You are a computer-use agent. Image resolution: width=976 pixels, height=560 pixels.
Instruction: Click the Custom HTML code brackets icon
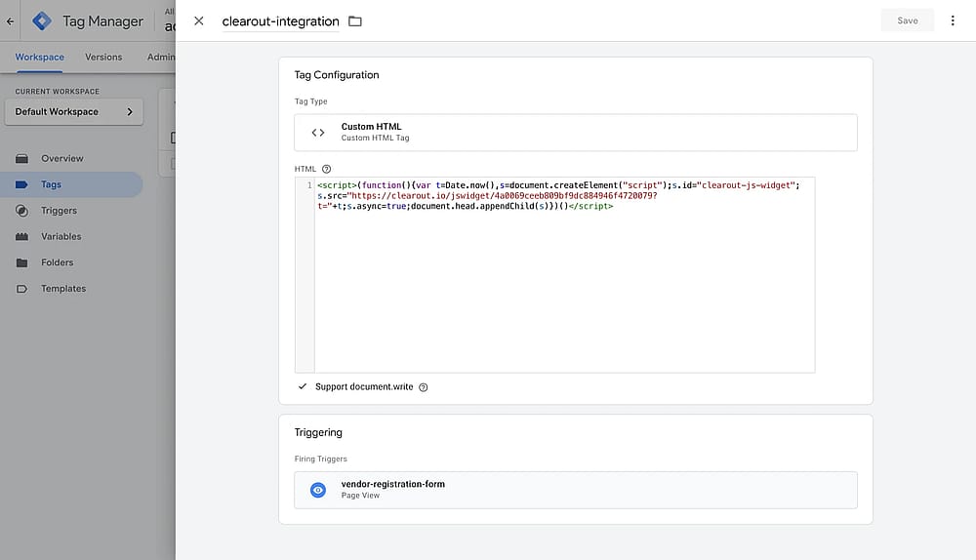pos(318,133)
